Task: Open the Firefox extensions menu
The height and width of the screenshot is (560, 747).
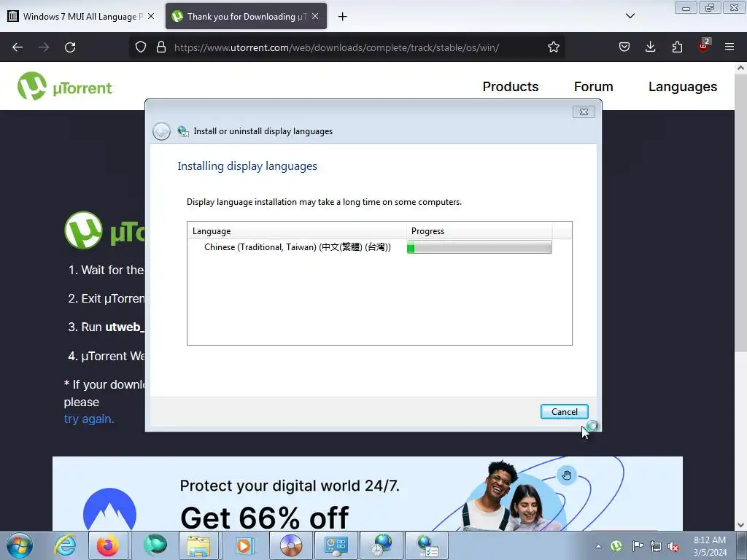Action: point(677,47)
